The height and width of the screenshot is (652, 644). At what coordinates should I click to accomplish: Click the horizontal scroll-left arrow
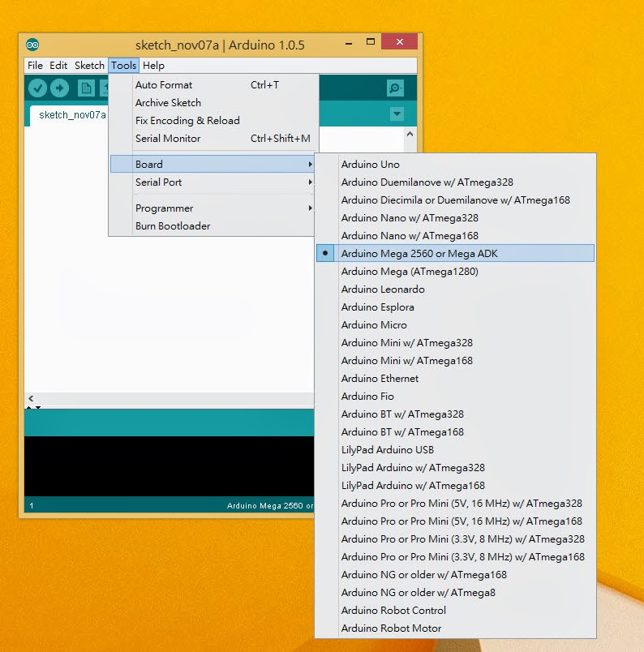coord(31,398)
